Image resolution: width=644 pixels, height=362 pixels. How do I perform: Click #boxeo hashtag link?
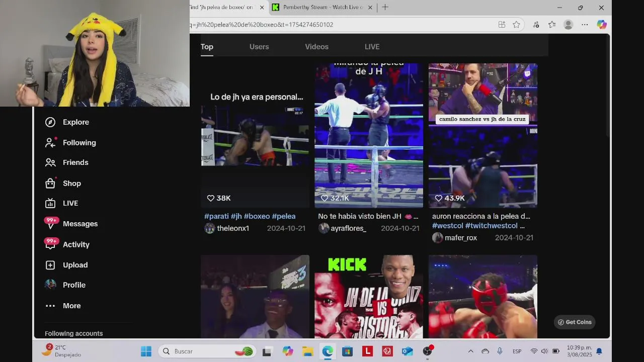257,216
